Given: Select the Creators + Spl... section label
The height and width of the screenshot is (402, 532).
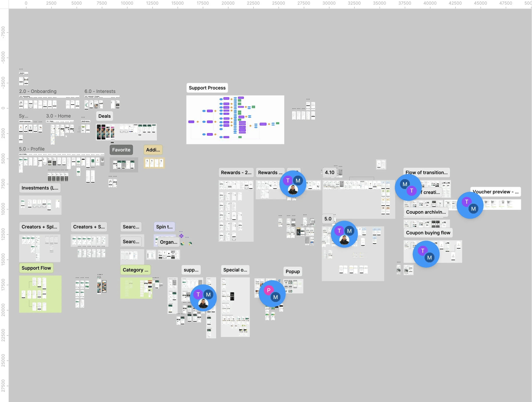Looking at the screenshot, I should coord(40,227).
